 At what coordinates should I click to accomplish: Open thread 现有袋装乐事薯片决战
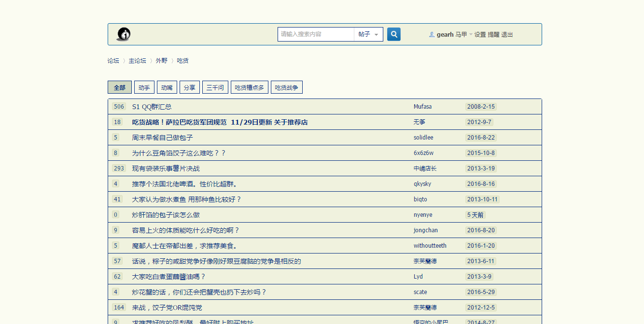coord(166,169)
